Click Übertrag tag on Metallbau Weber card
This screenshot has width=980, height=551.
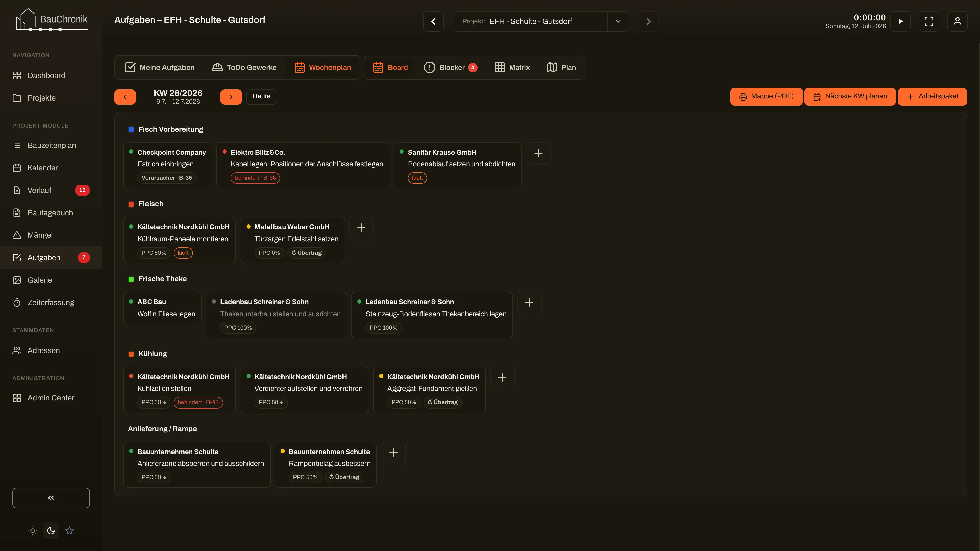[307, 253]
